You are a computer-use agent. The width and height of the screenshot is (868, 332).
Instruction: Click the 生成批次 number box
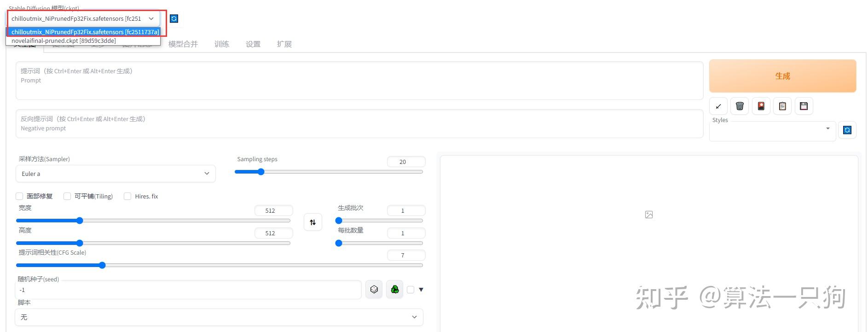(406, 210)
